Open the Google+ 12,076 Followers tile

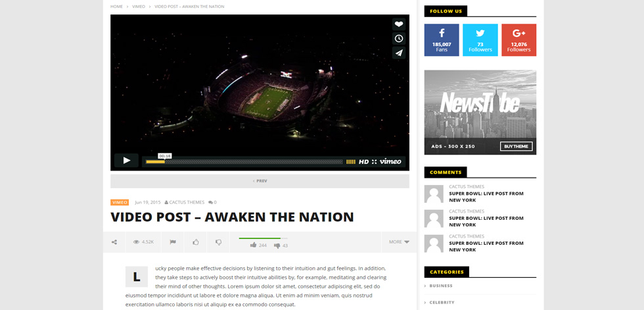click(518, 40)
